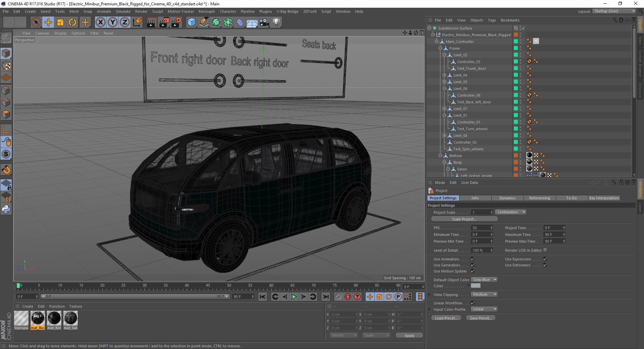Switch to Dynamics tab
The height and width of the screenshot is (349, 644).
pyautogui.click(x=507, y=198)
